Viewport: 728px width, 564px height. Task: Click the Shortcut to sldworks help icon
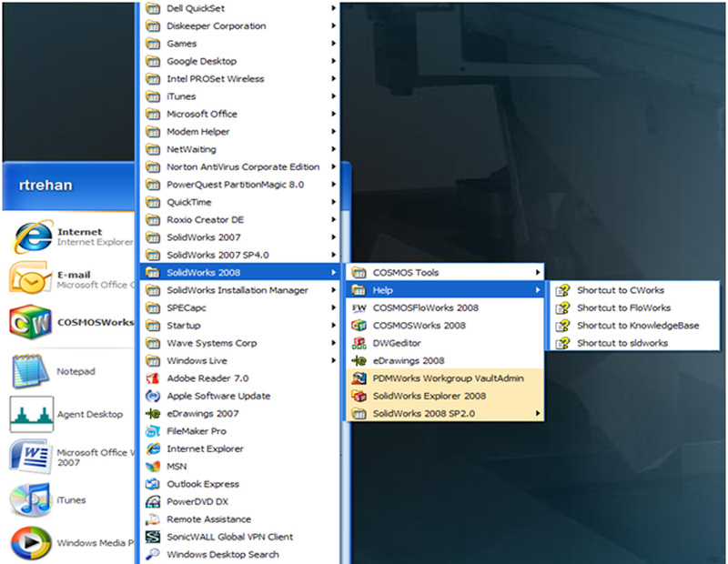pos(562,343)
